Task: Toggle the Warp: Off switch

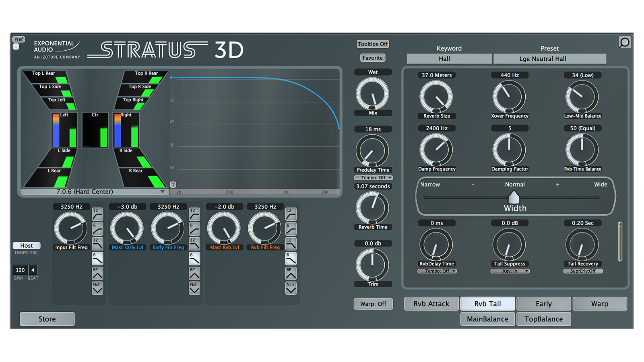Action: 373,304
